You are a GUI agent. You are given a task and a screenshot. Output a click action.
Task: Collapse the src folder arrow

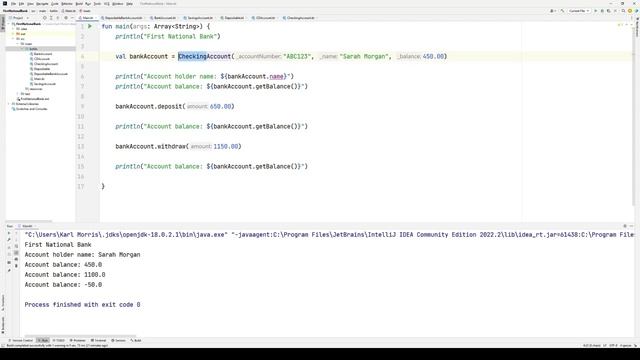(x=13, y=39)
